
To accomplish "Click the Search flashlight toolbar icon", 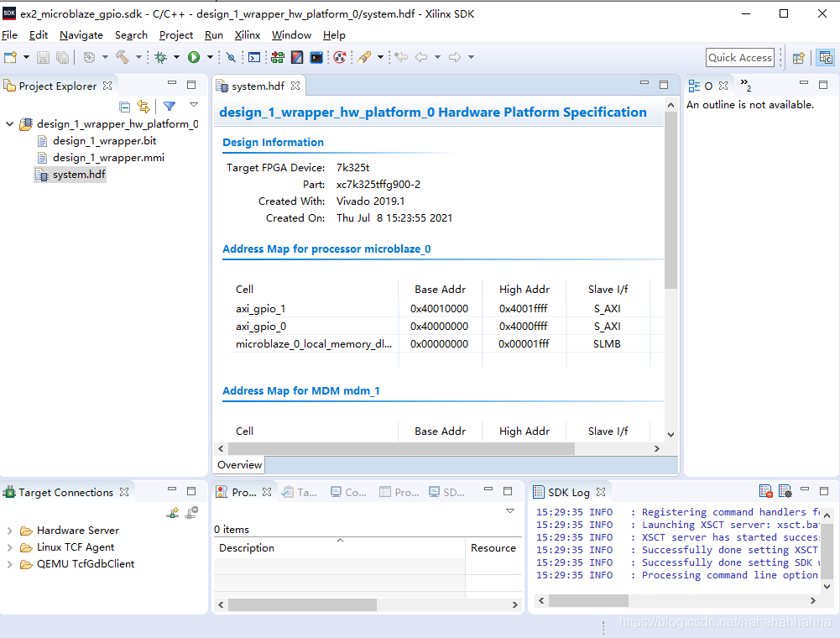I will [x=365, y=57].
